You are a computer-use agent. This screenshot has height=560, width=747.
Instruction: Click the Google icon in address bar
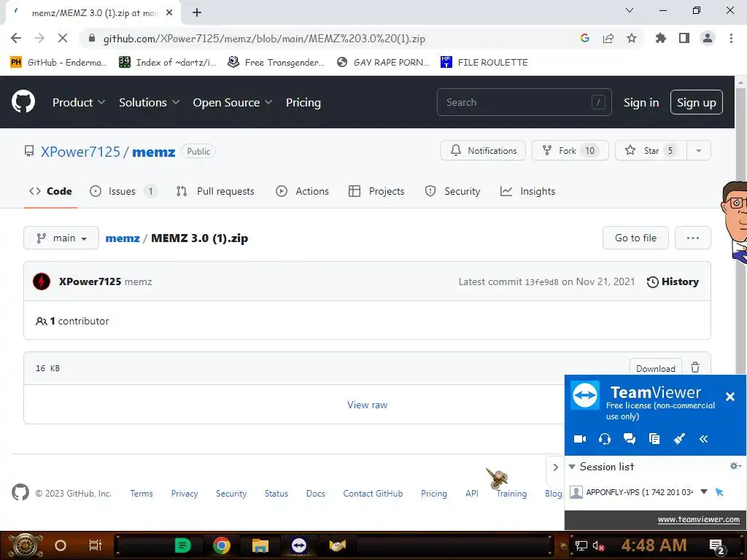(x=585, y=38)
